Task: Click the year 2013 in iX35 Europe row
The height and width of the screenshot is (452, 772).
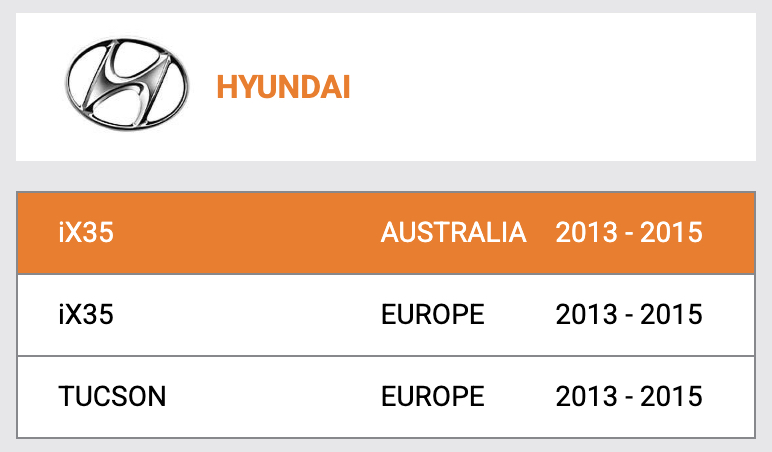Action: click(586, 315)
